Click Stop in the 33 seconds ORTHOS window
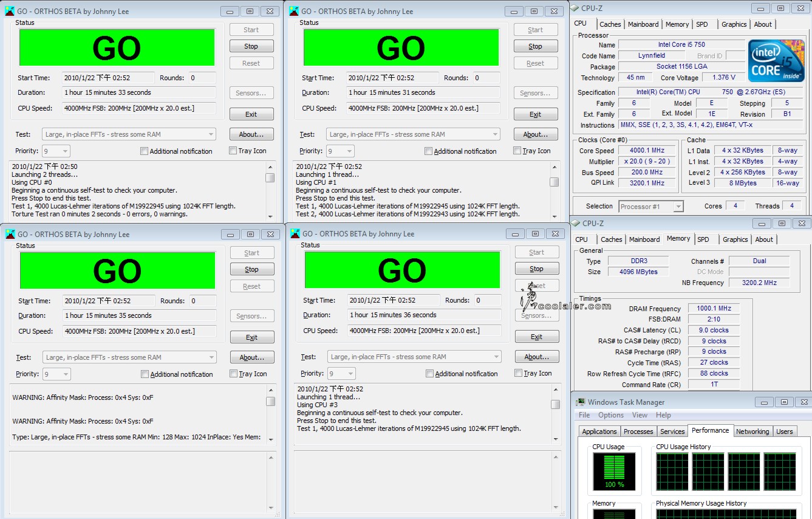The image size is (812, 519). point(251,46)
